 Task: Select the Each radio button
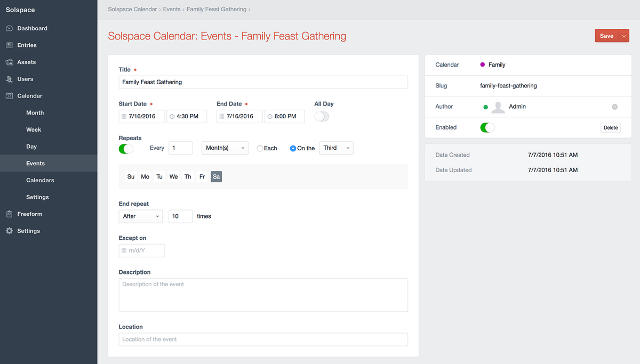260,149
